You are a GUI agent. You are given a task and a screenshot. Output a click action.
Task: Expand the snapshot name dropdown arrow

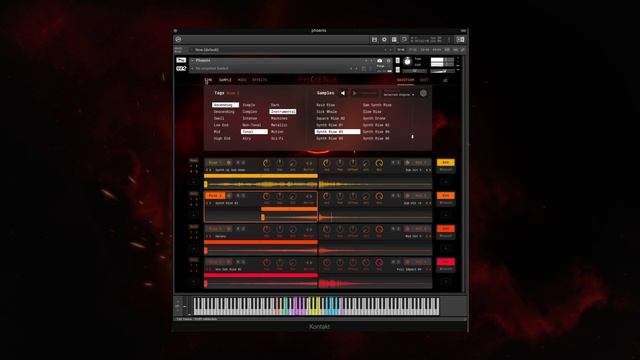192,69
